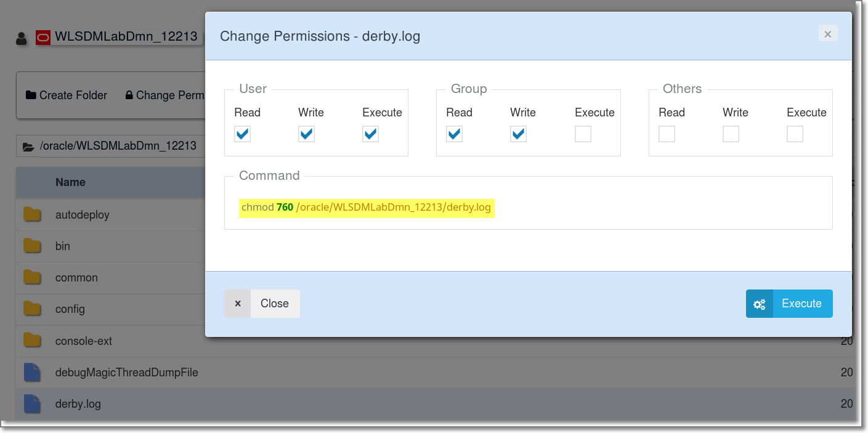Click the derby.log file icon
This screenshot has height=433, width=868.
click(32, 403)
